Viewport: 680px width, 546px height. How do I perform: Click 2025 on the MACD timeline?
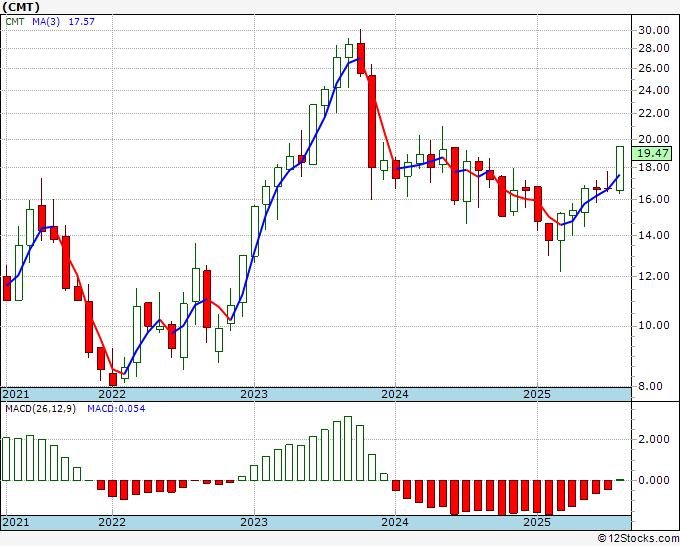(x=537, y=522)
